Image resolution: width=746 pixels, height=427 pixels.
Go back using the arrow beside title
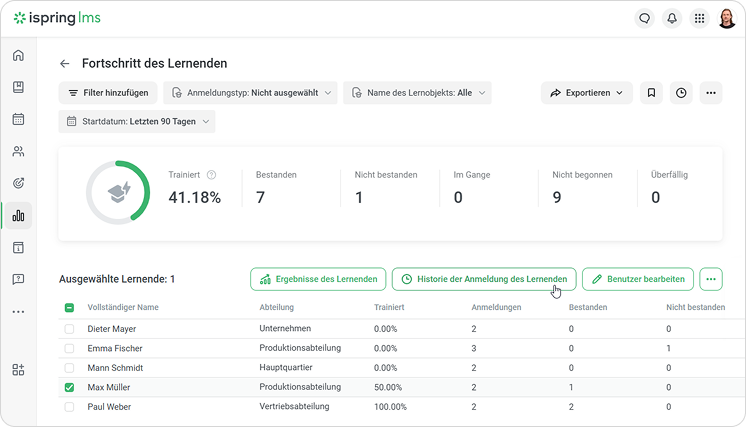[x=65, y=64]
